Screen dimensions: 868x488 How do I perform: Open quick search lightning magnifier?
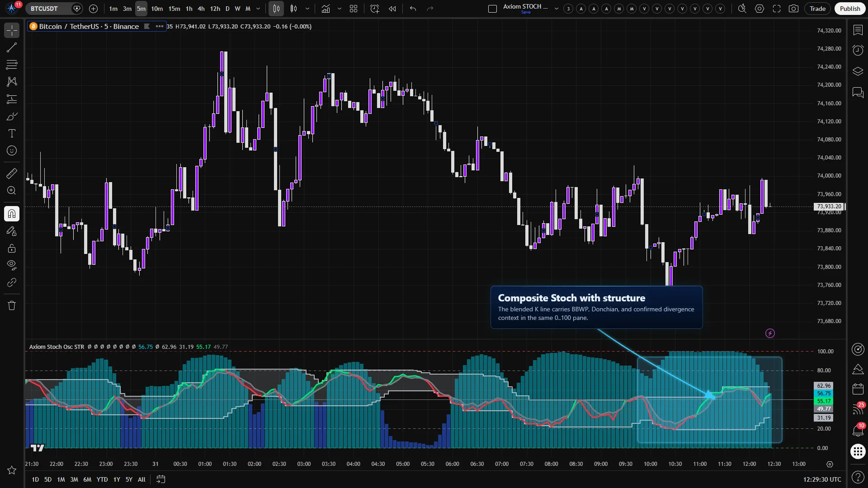click(742, 9)
